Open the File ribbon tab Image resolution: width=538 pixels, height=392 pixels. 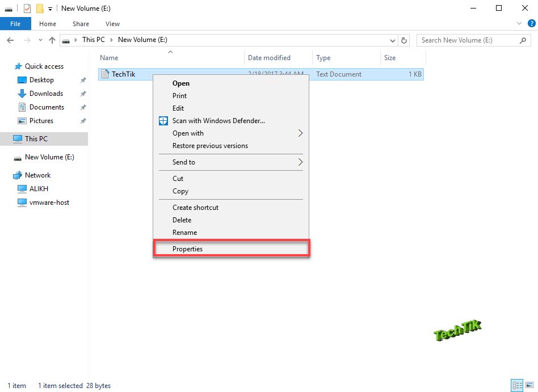[15, 24]
